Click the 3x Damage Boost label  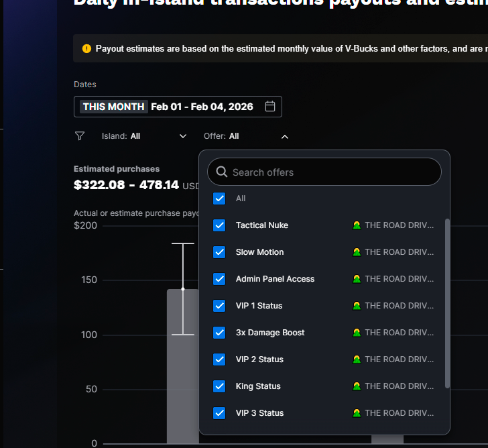click(x=270, y=333)
